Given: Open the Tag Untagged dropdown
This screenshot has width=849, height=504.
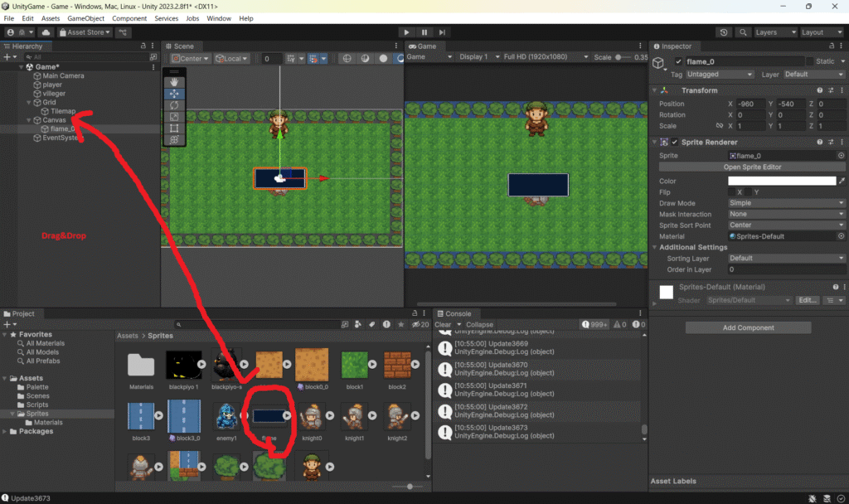Looking at the screenshot, I should [719, 74].
